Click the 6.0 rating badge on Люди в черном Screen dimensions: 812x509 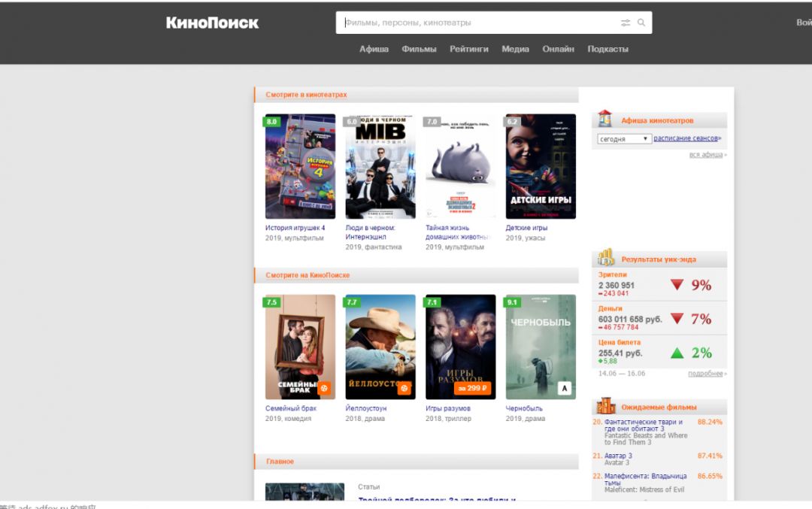[x=352, y=122]
